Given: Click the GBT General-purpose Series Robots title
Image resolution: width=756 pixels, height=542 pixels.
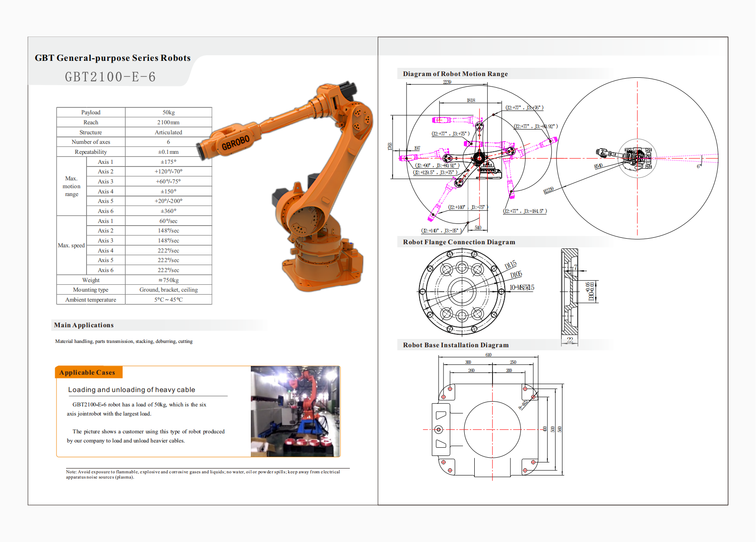Looking at the screenshot, I should pyautogui.click(x=113, y=58).
